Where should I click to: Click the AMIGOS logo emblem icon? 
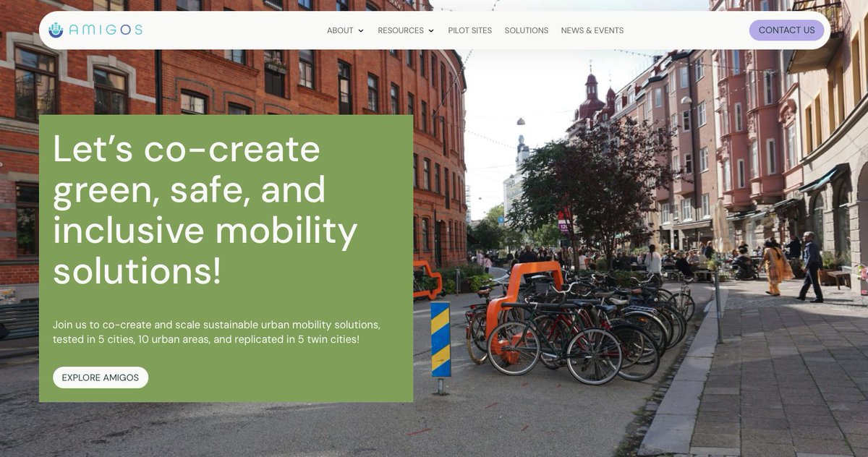[x=56, y=30]
